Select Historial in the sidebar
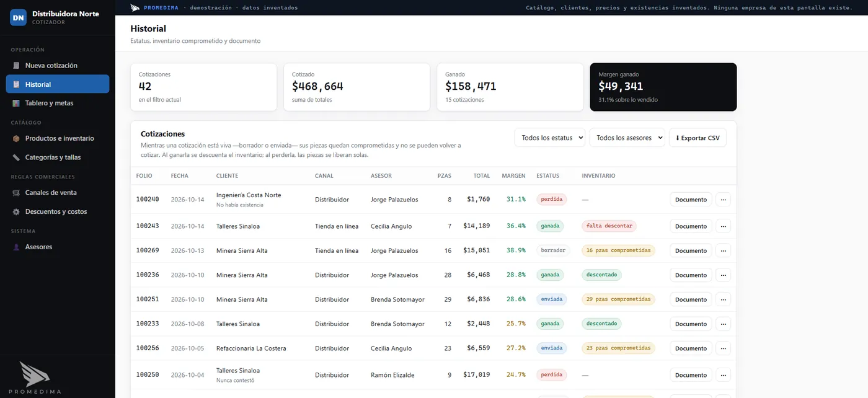The image size is (868, 398). point(58,84)
